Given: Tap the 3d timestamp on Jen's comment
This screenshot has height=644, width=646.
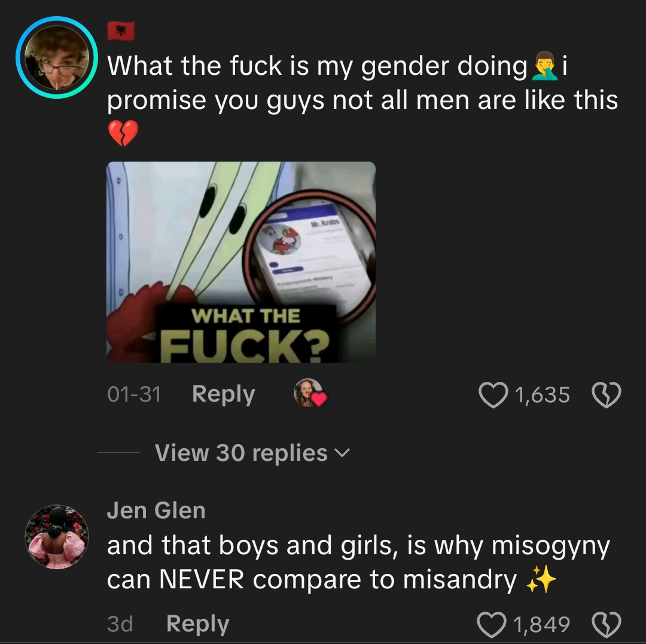Looking at the screenshot, I should point(120,624).
